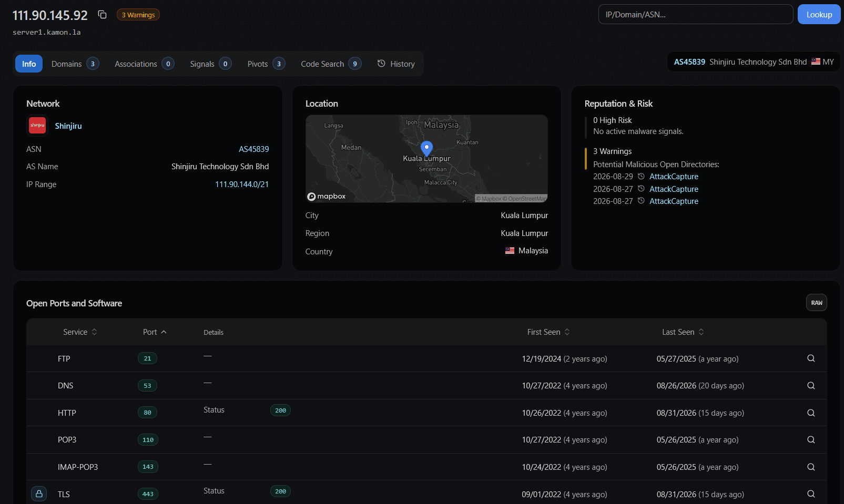Open the Domains tab
The height and width of the screenshot is (504, 844).
[75, 64]
